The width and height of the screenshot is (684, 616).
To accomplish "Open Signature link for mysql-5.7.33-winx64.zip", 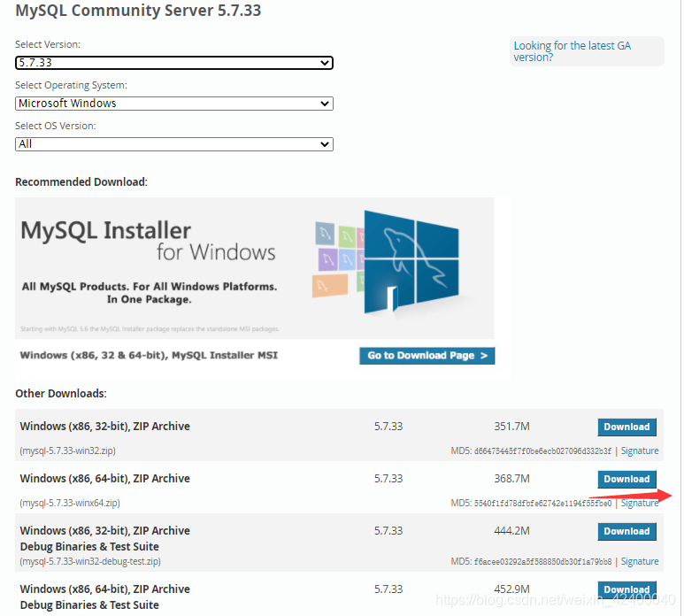I will pos(640,504).
